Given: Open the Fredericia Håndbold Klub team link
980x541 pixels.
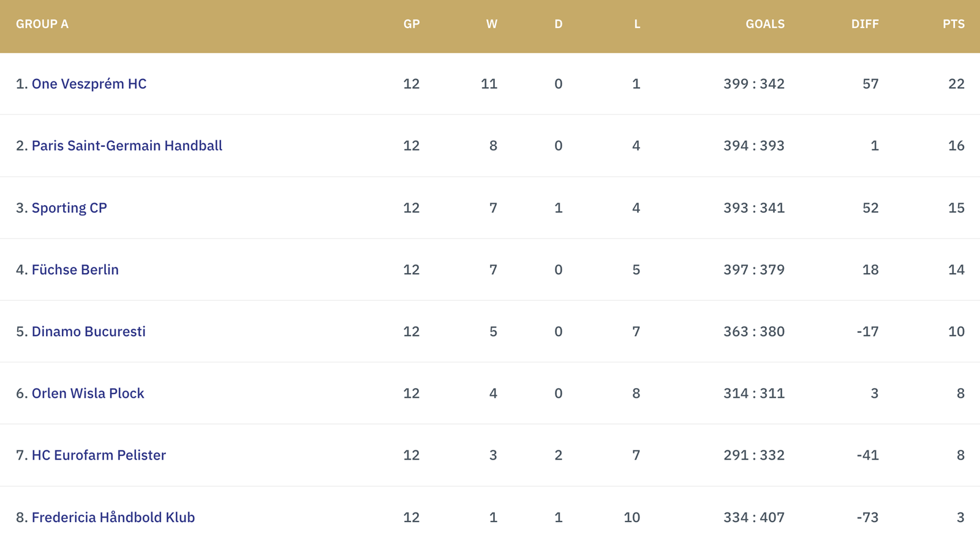Looking at the screenshot, I should pyautogui.click(x=113, y=517).
